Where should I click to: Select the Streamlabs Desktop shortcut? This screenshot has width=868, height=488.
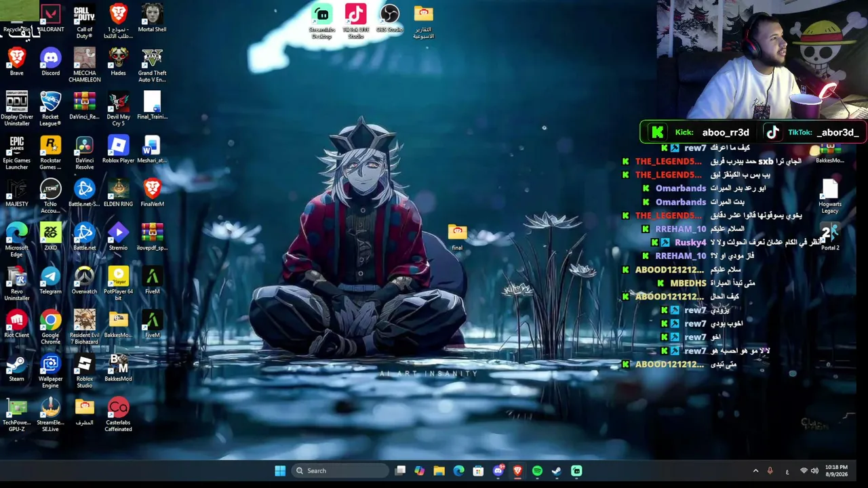[x=322, y=22]
